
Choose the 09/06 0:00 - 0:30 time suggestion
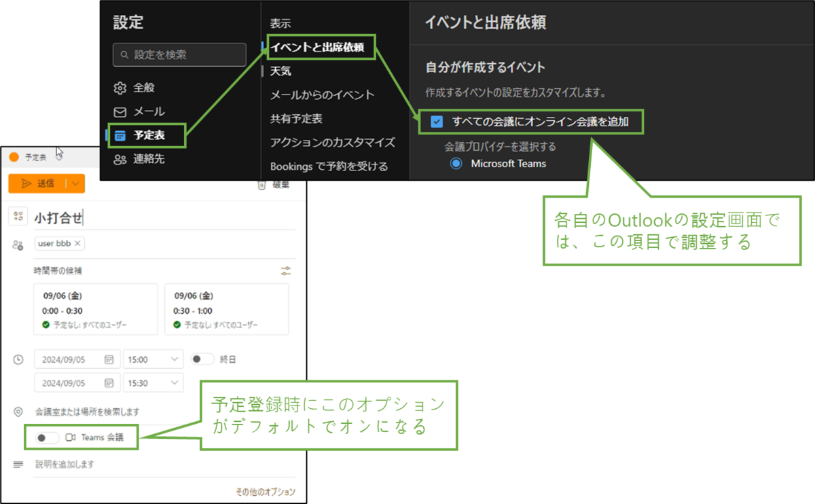(x=96, y=309)
